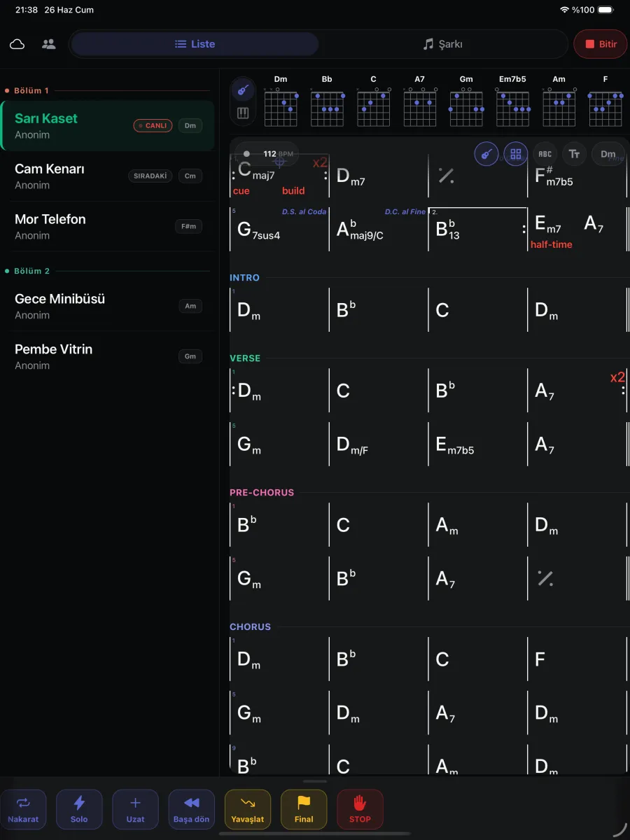The height and width of the screenshot is (840, 630).
Task: End session with Bitir button
Action: pyautogui.click(x=600, y=44)
